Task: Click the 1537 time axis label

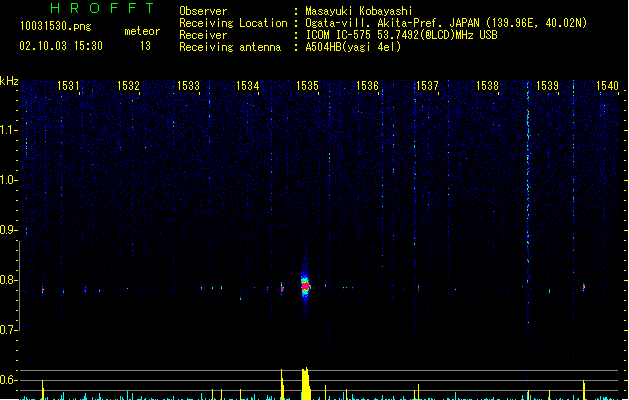Action: tap(427, 86)
